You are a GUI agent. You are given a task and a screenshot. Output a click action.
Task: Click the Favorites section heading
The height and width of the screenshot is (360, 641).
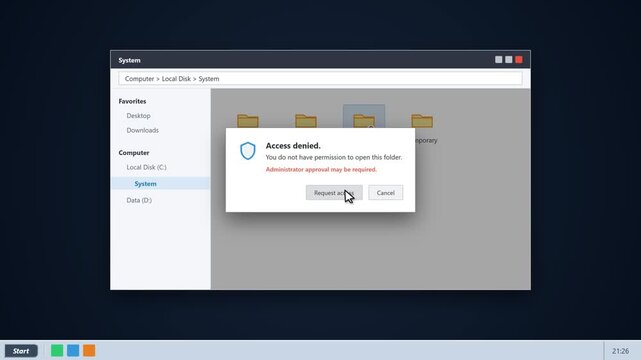(132, 101)
